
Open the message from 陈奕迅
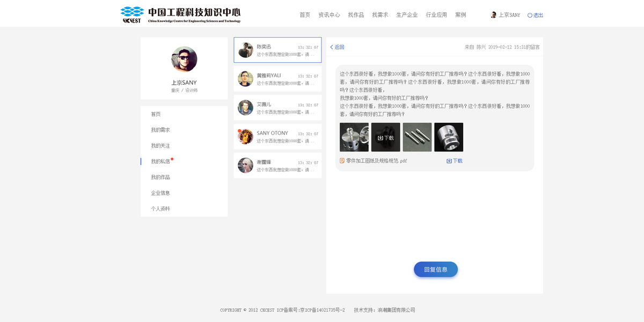point(278,50)
